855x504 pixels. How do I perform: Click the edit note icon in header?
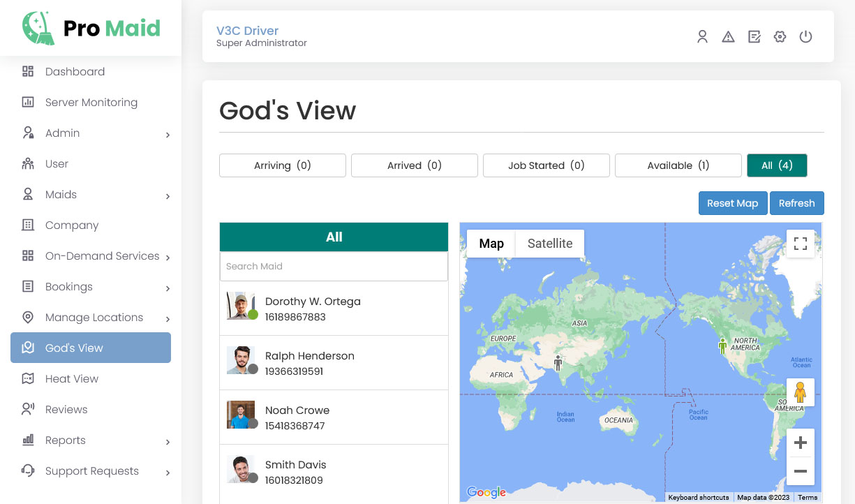click(x=754, y=37)
